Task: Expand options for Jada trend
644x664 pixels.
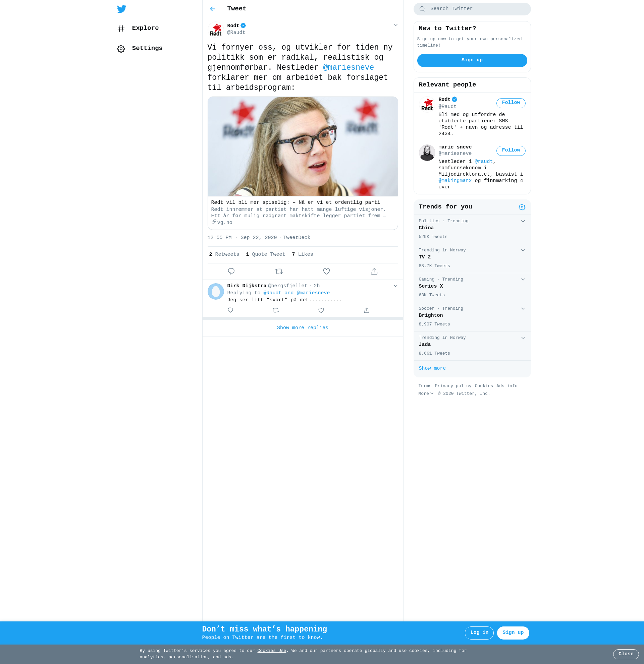Action: tap(523, 338)
